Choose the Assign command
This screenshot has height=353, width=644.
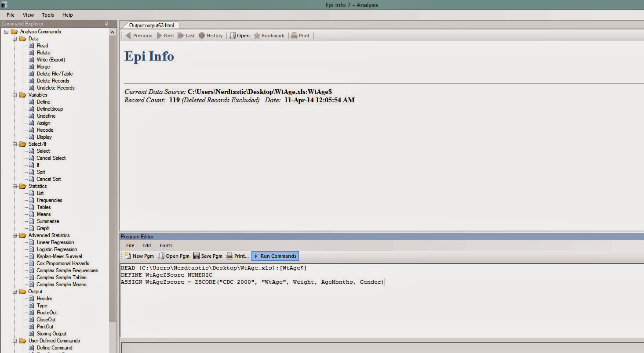pos(44,123)
